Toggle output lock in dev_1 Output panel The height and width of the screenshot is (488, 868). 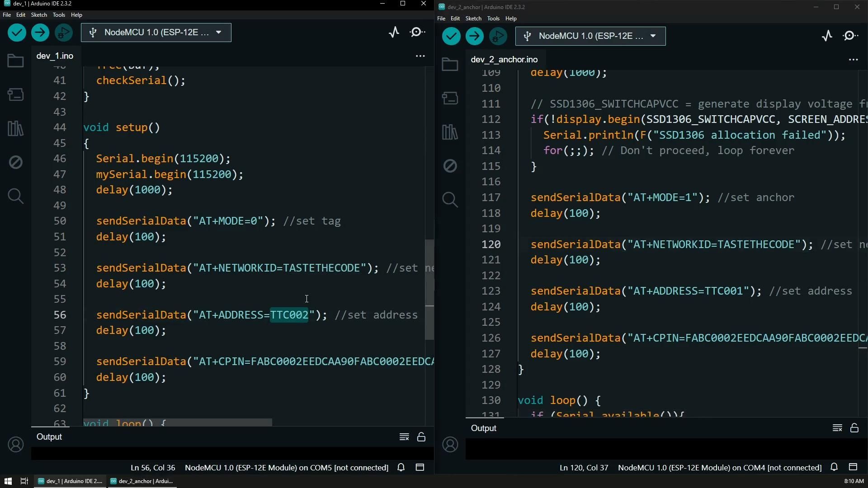421,437
